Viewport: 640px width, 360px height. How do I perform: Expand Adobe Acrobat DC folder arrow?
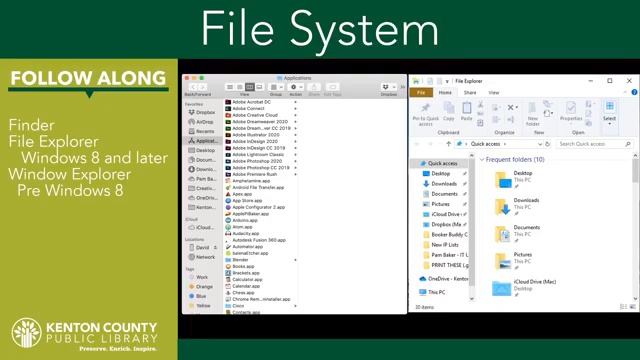tap(295, 102)
